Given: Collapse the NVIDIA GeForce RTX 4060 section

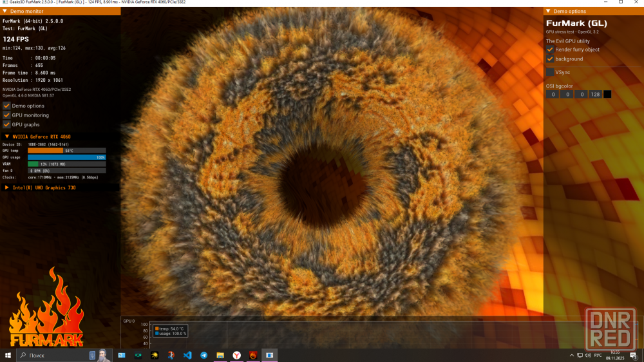Looking at the screenshot, I should (x=7, y=137).
